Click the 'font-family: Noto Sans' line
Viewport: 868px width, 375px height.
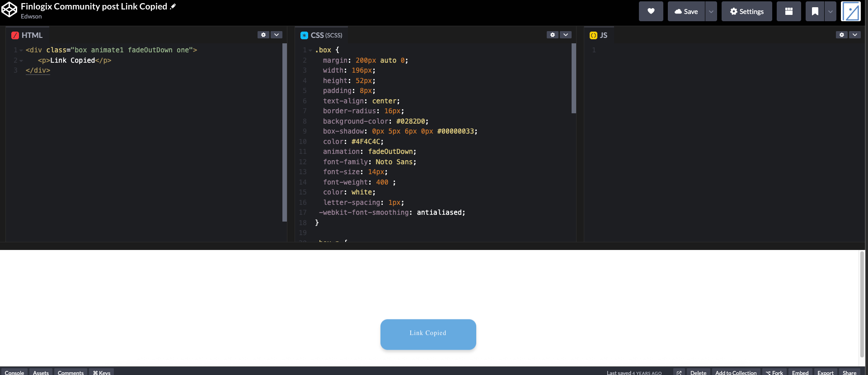pyautogui.click(x=370, y=162)
